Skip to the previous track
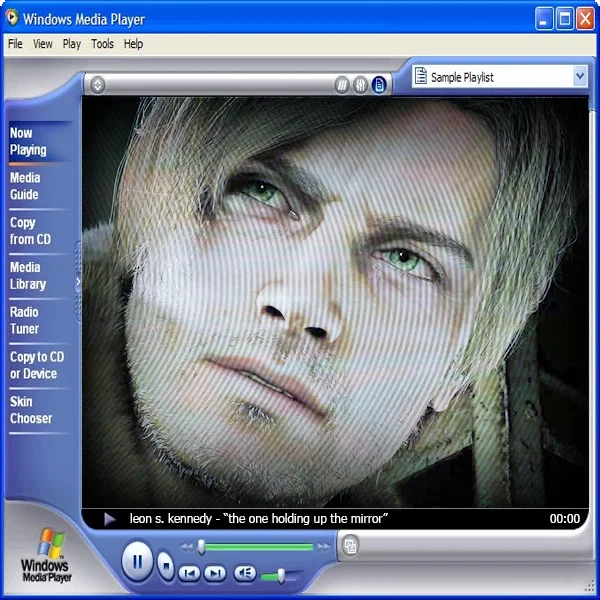Screen dimensions: 600x600 189,573
